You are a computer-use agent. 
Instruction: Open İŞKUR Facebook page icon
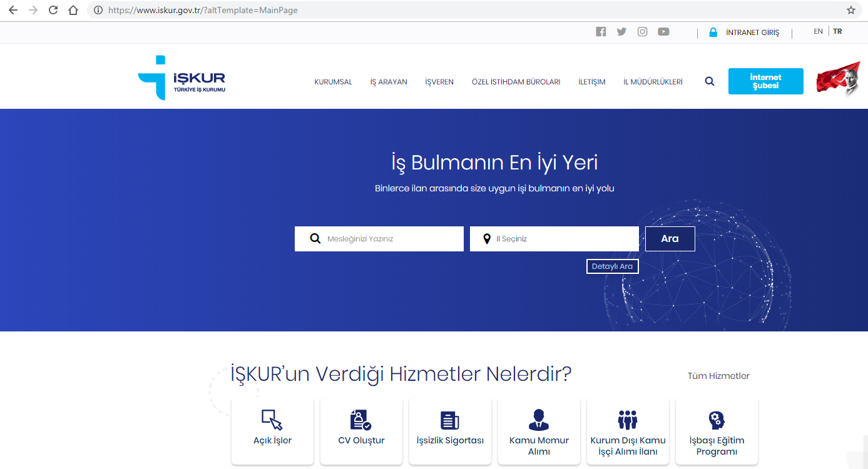(601, 32)
